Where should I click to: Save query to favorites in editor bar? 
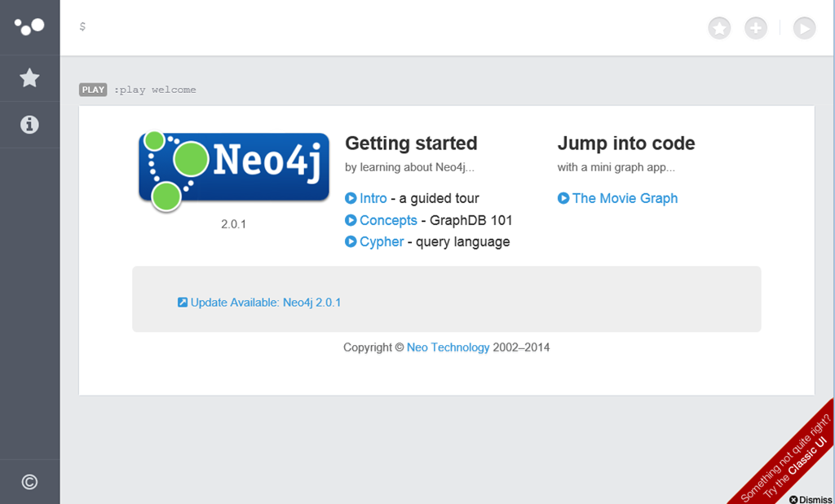tap(719, 28)
